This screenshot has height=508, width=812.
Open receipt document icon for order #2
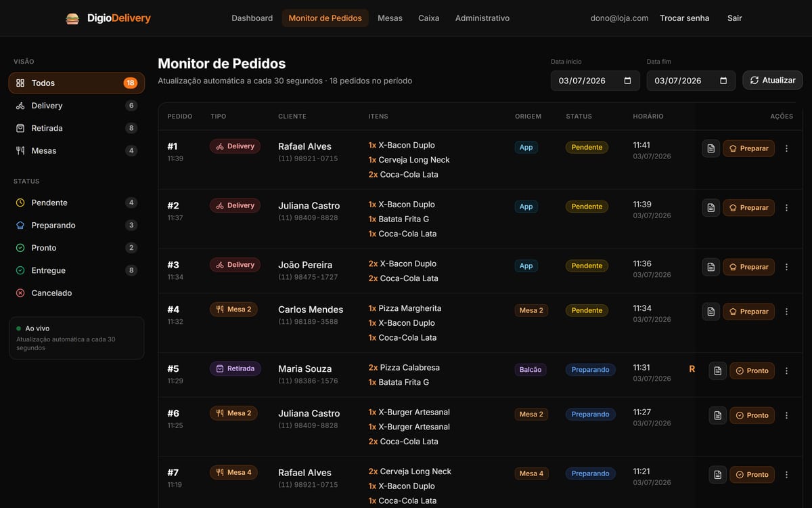(x=710, y=208)
